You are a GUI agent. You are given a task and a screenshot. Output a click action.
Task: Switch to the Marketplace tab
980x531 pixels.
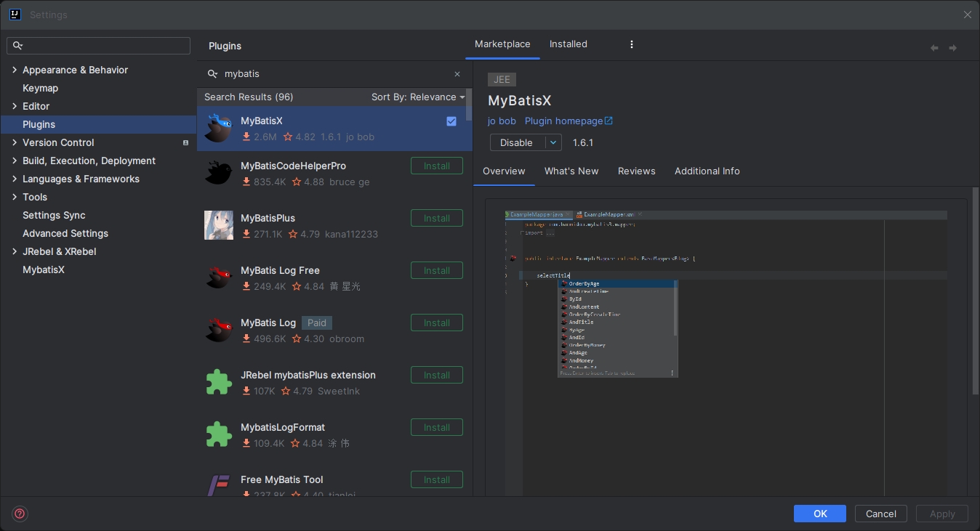click(502, 44)
